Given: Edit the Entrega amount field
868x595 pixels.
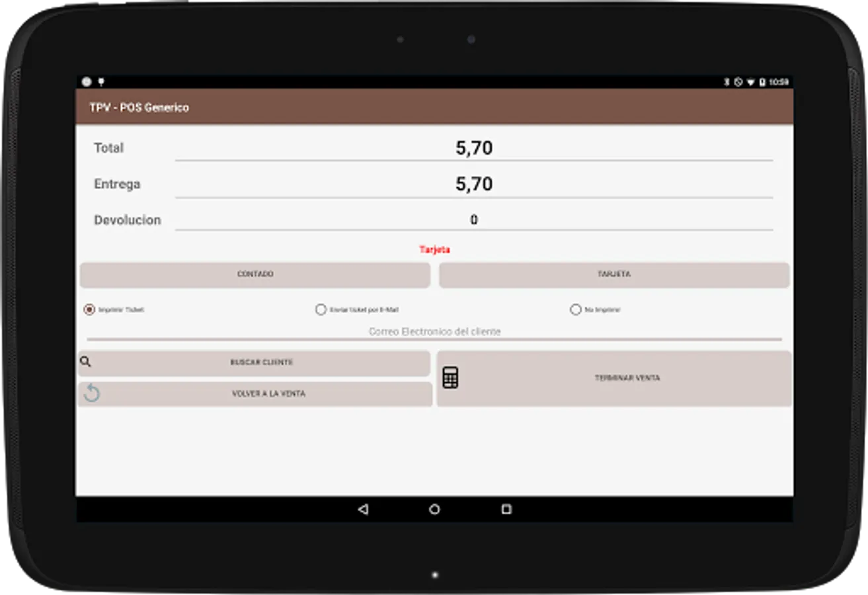Looking at the screenshot, I should tap(474, 184).
